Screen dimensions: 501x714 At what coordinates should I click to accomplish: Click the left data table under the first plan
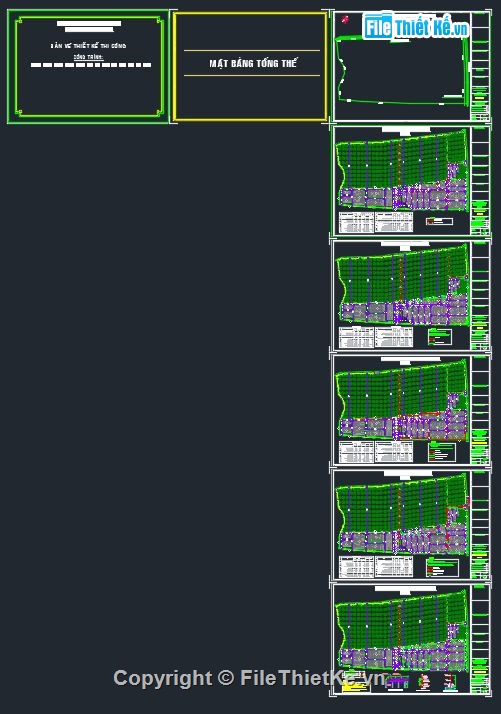click(x=356, y=223)
